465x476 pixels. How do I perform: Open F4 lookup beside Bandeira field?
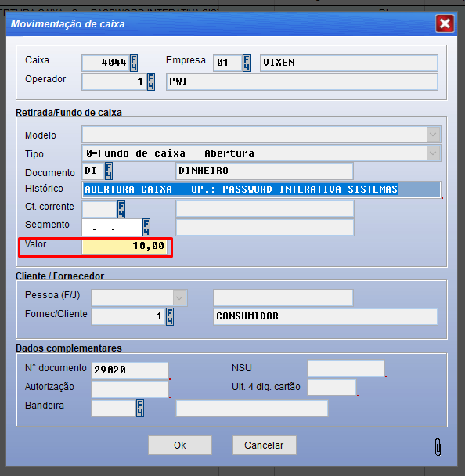[140, 409]
